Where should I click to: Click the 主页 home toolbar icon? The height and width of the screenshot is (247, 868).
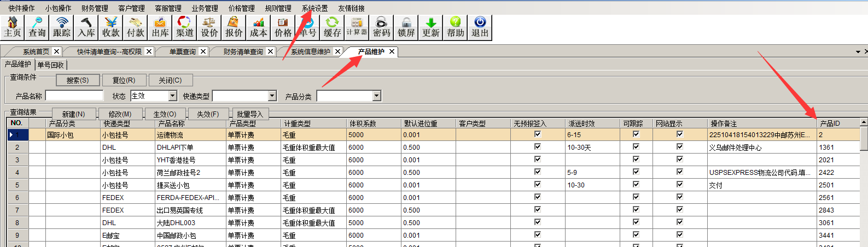point(13,27)
